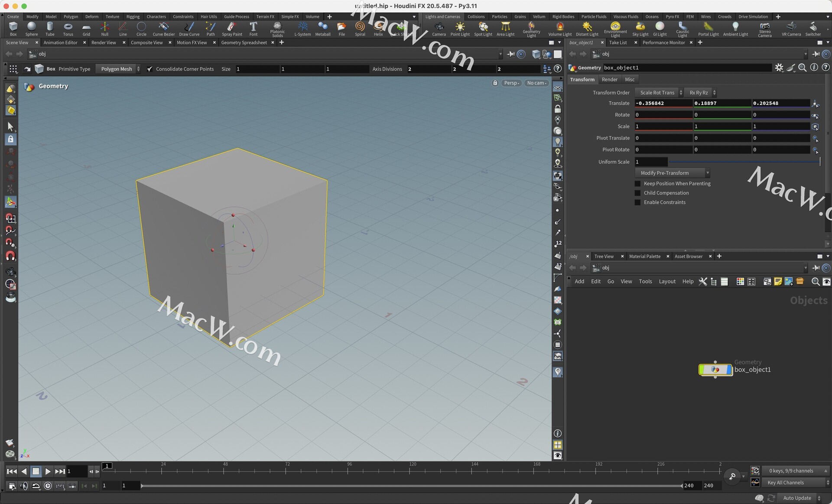
Task: Switch to the Render parameter tab
Action: (x=609, y=80)
